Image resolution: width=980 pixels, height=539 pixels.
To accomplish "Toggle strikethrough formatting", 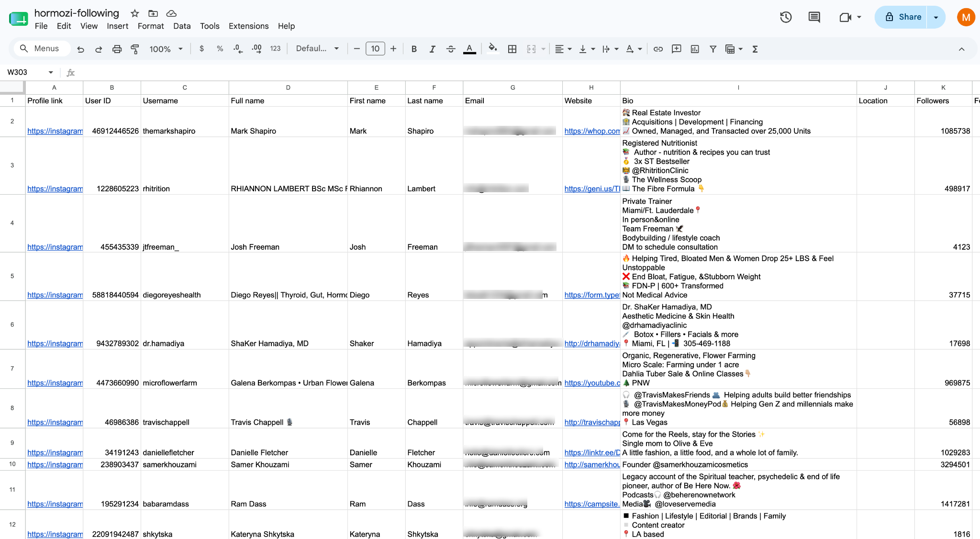I will [x=450, y=49].
